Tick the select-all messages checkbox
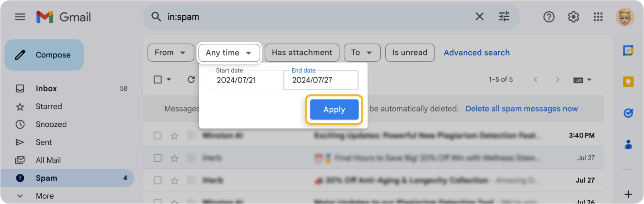644x204 pixels. coord(157,79)
